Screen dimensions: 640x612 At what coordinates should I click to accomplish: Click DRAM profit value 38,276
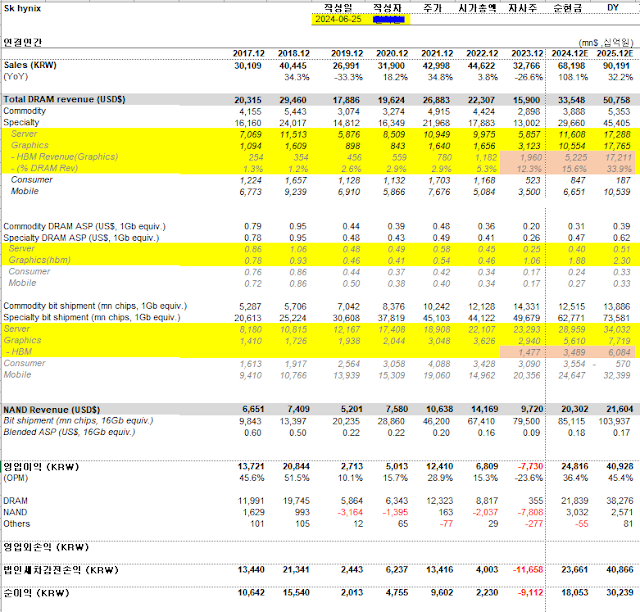(620, 501)
